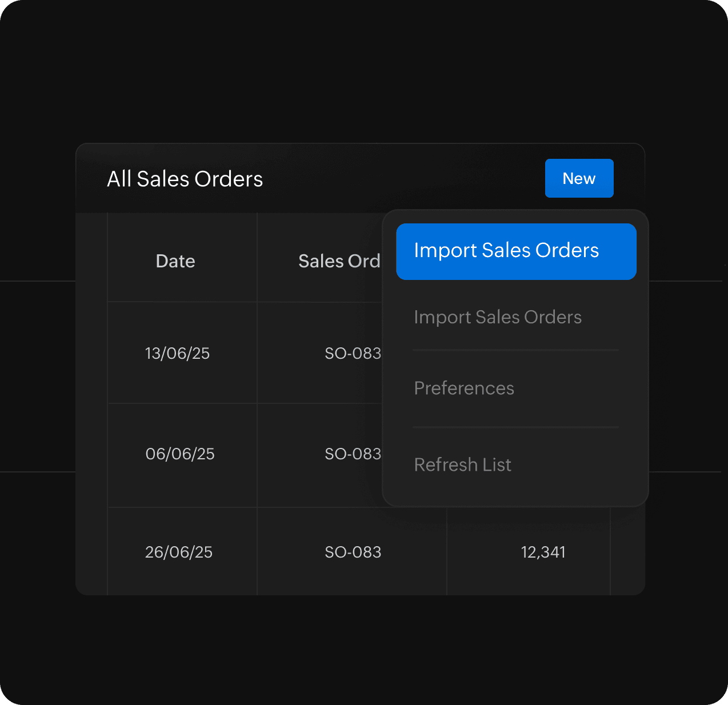Click the blue New button

click(x=579, y=178)
